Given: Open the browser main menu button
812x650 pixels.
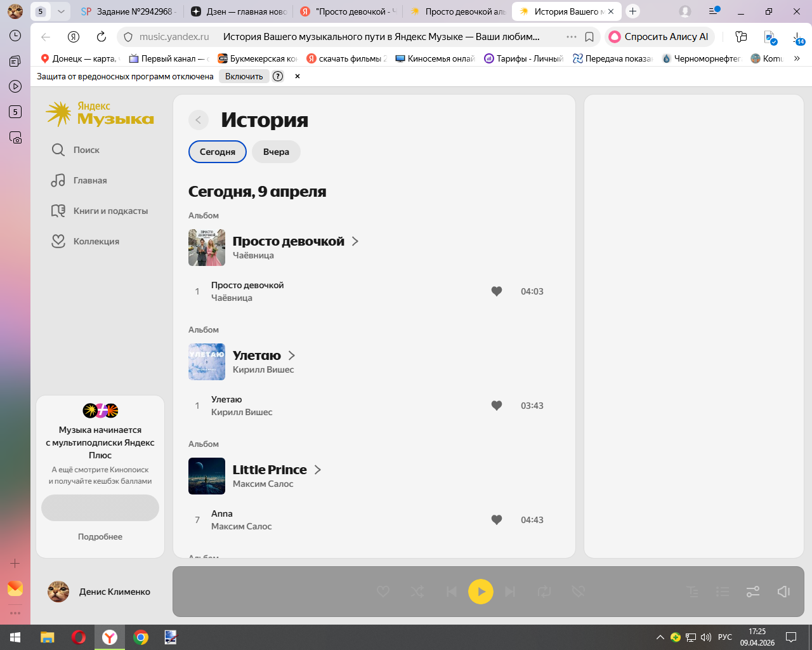Looking at the screenshot, I should (714, 11).
